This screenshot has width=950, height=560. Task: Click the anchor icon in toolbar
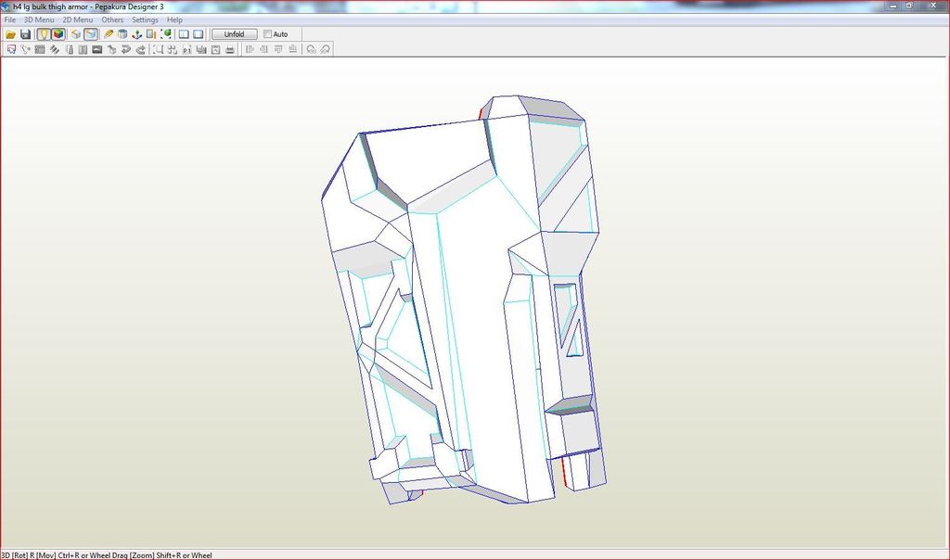(137, 34)
